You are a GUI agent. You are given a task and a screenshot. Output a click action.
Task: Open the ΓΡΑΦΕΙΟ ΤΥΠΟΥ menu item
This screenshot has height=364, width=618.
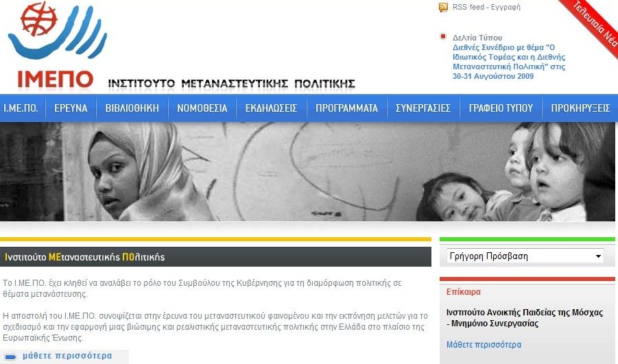point(501,108)
